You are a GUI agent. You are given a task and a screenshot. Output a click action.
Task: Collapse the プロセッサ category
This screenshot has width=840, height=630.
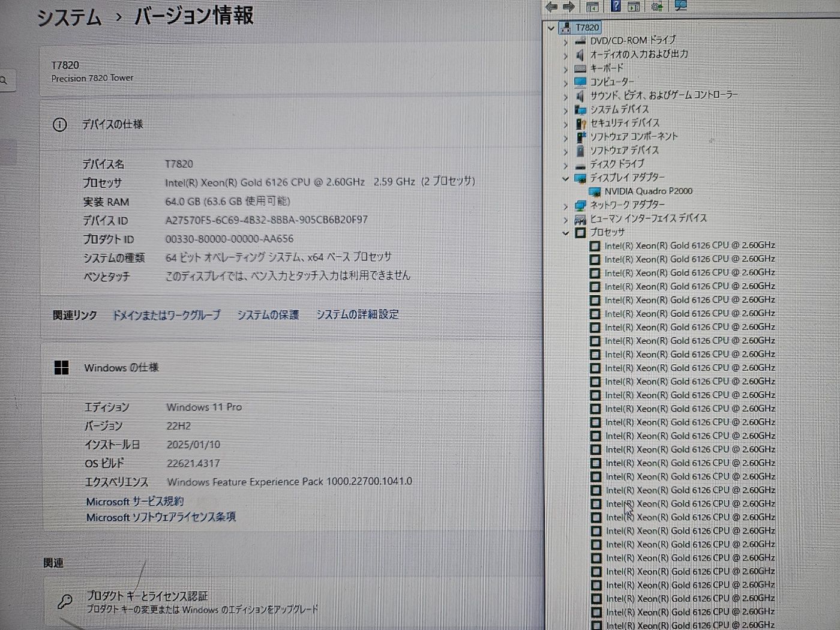[565, 233]
